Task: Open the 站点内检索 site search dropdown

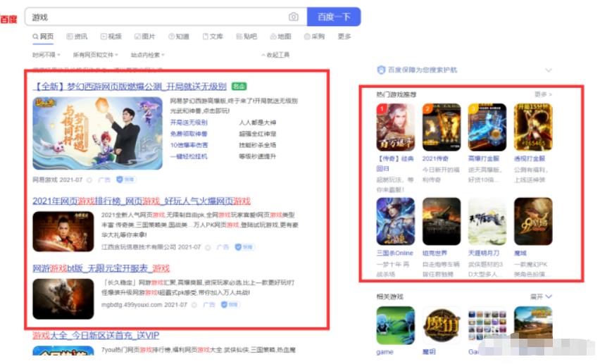Action: [x=148, y=55]
